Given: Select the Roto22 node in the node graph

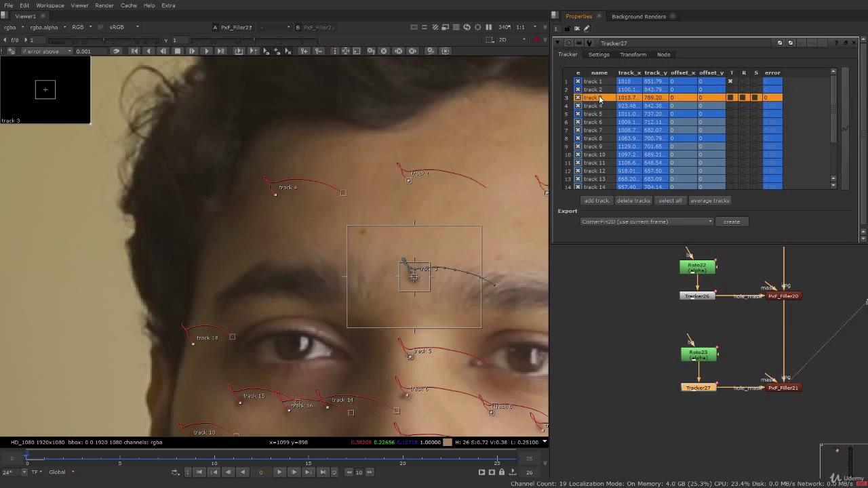Looking at the screenshot, I should pyautogui.click(x=697, y=267).
